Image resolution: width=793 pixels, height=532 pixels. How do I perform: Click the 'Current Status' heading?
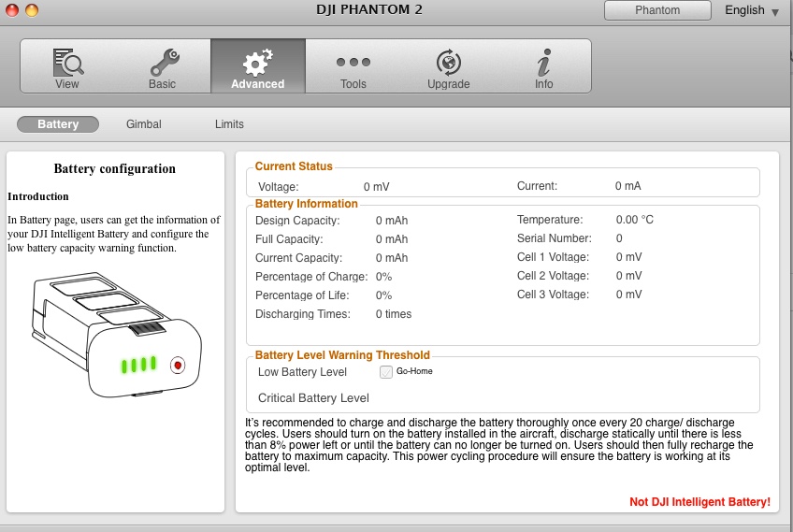pos(294,166)
